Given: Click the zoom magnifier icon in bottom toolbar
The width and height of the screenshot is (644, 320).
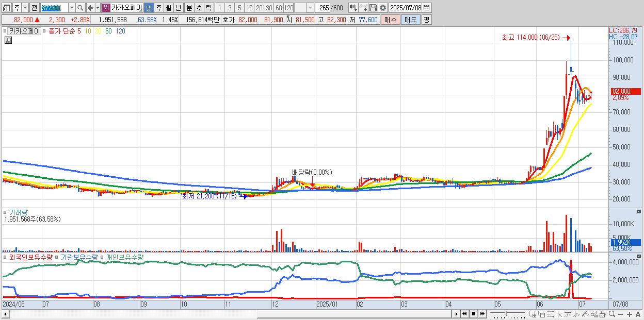Looking at the screenshot, I should (612, 314).
